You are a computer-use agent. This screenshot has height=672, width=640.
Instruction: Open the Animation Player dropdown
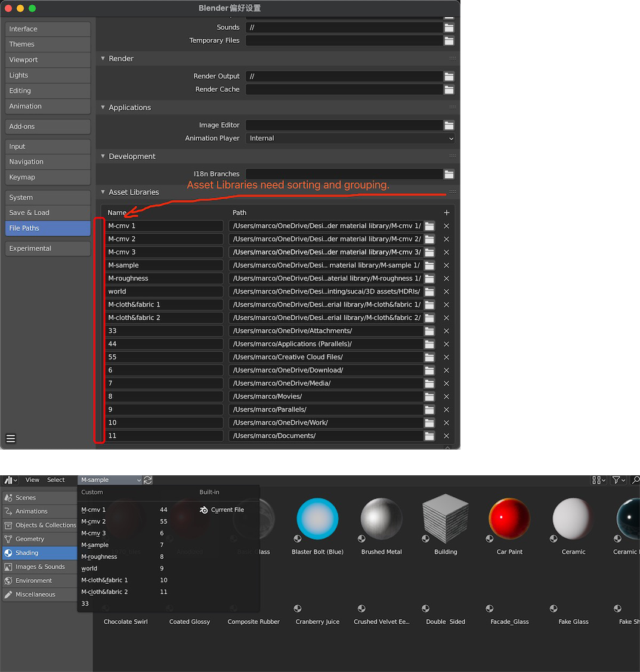pos(350,138)
